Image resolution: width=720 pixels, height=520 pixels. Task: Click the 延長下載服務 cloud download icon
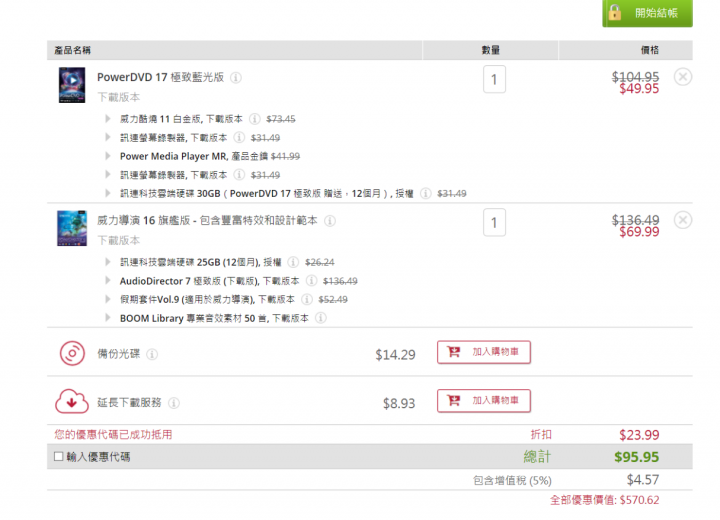pyautogui.click(x=72, y=401)
